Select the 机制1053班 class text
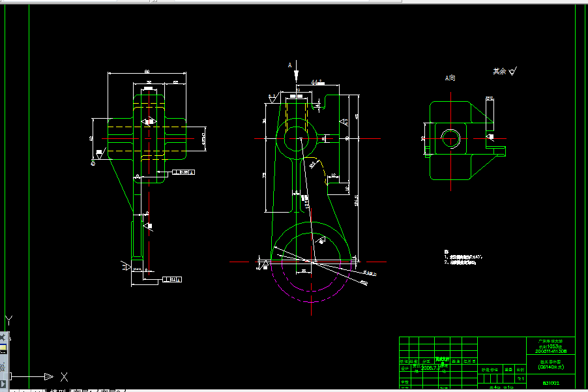 coord(549,346)
